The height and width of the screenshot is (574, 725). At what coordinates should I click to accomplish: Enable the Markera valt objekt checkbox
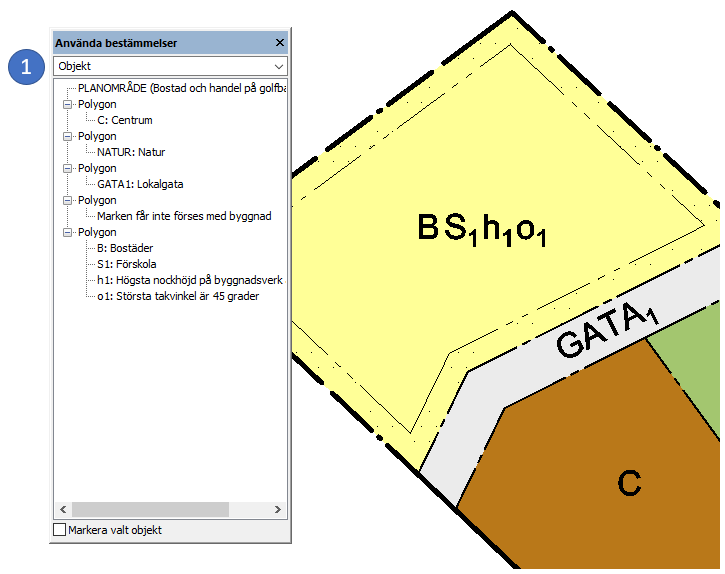[x=60, y=530]
